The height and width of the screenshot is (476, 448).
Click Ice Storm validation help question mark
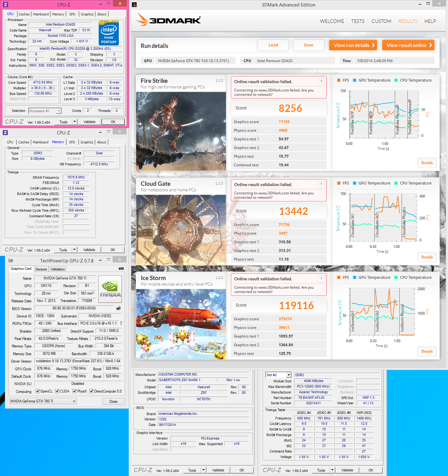pos(321,279)
